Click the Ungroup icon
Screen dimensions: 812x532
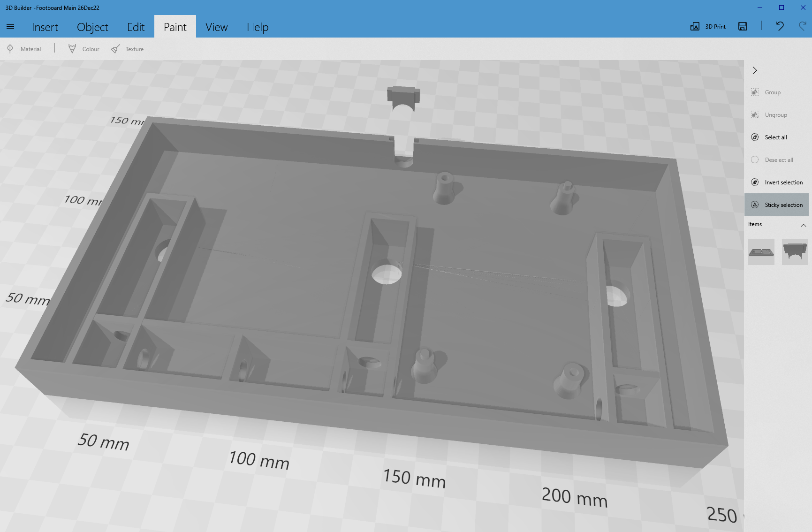pyautogui.click(x=755, y=114)
